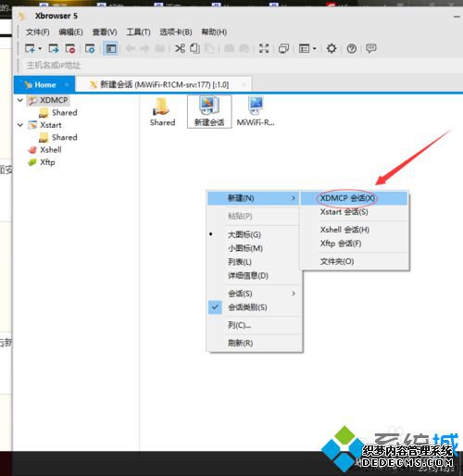This screenshot has height=476, width=463.
Task: Choose XDMCP 会话(X) in submenu
Action: 354,198
